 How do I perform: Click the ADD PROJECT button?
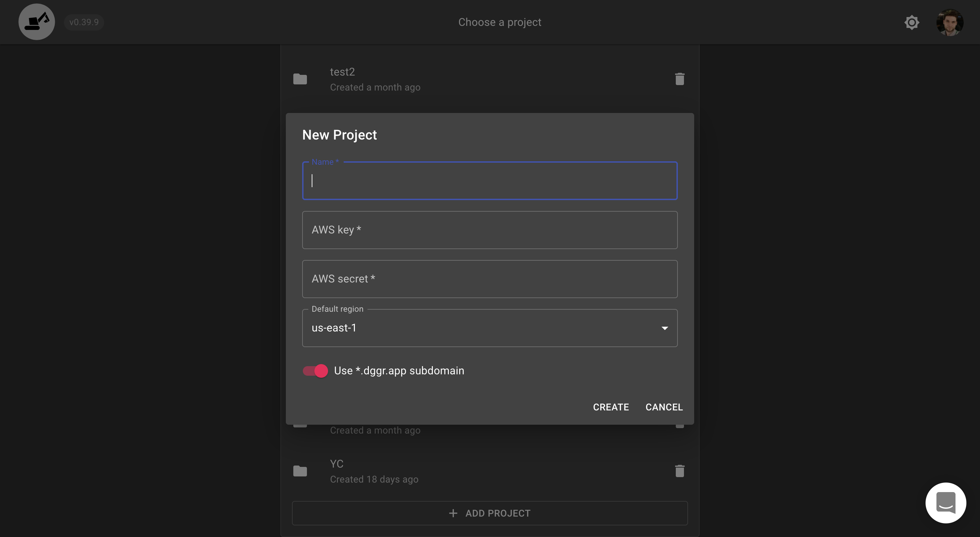tap(490, 513)
